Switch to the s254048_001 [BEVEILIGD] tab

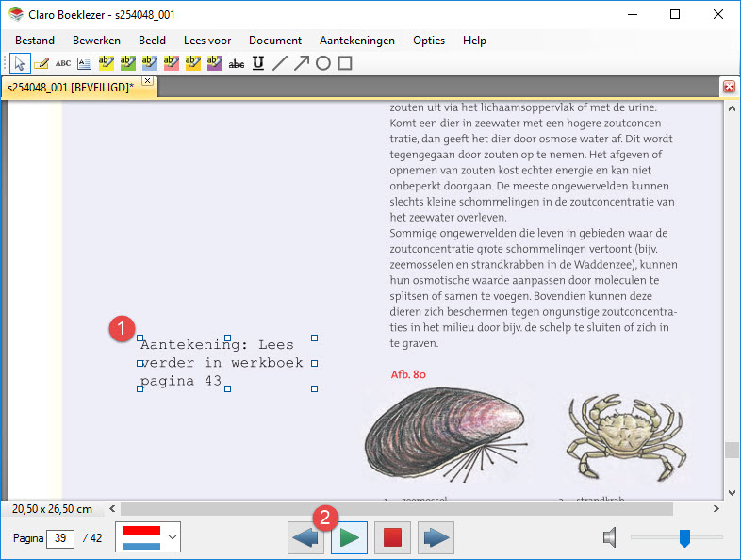coord(71,88)
